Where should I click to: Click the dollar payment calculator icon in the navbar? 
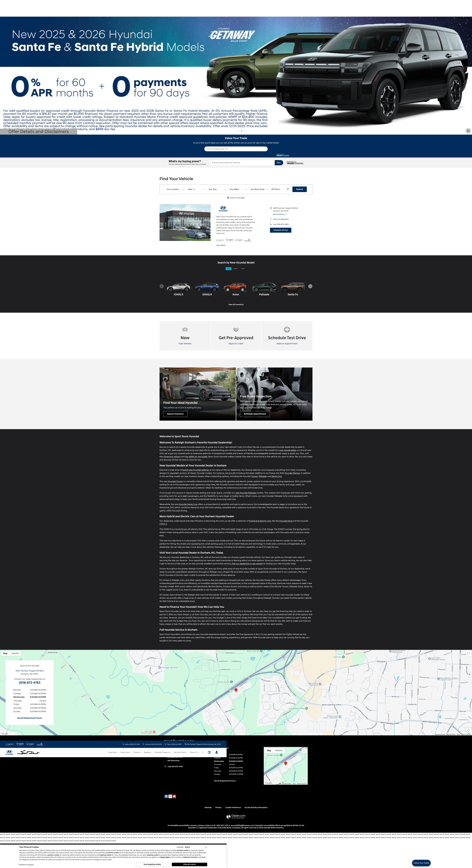tap(209, 752)
